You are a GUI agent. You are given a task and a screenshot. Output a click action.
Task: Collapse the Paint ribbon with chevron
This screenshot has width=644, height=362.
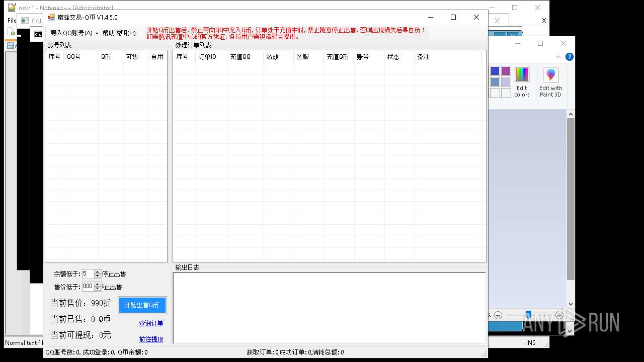[x=558, y=57]
